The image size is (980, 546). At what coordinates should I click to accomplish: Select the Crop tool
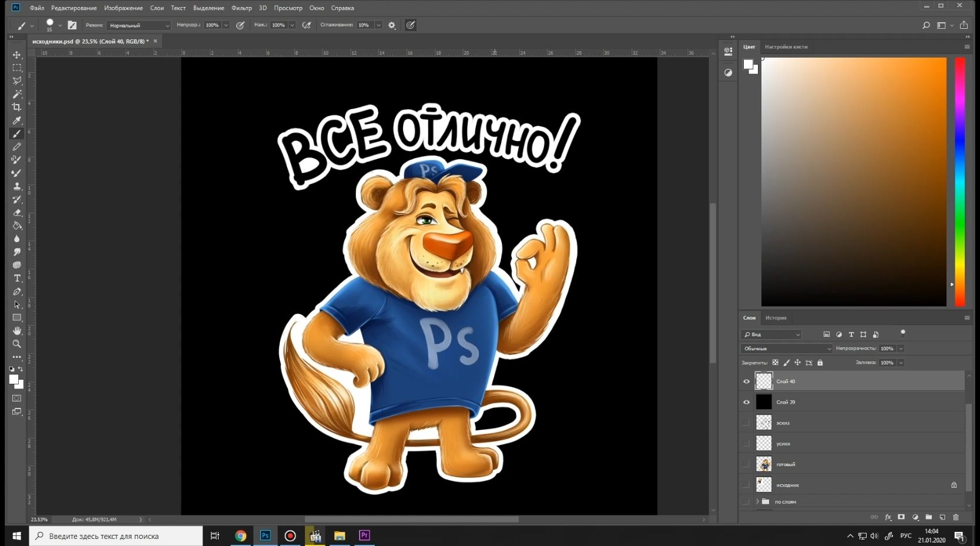(x=16, y=107)
